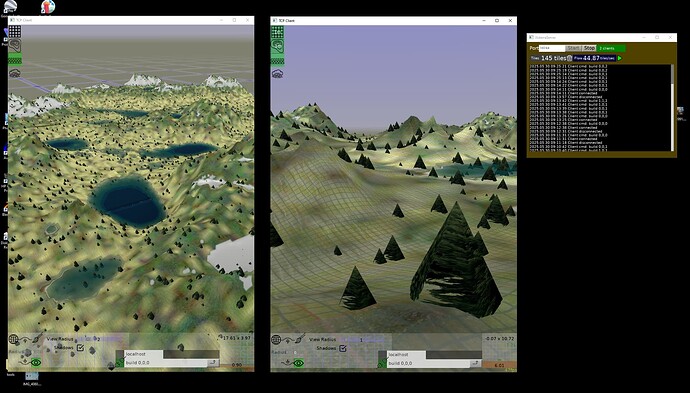Select the grid icon in the right client window

pyautogui.click(x=277, y=31)
